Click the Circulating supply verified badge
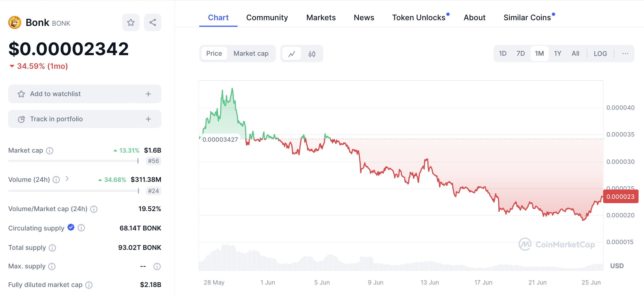 (x=71, y=227)
